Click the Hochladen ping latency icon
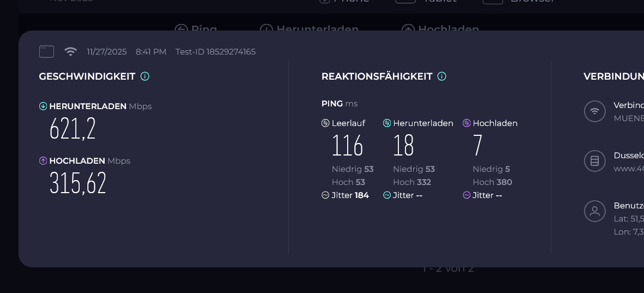Image resolution: width=644 pixels, height=293 pixels. (467, 123)
